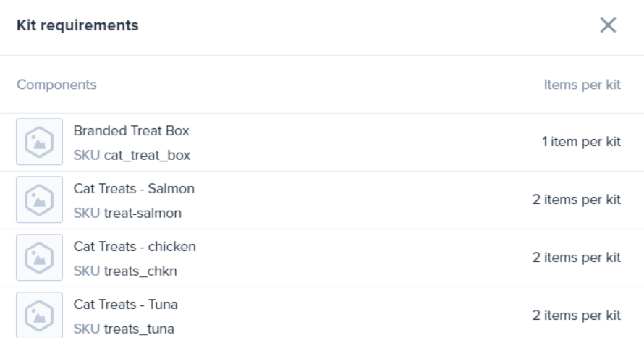Select the Cat Treats - Salmon name

pos(134,188)
